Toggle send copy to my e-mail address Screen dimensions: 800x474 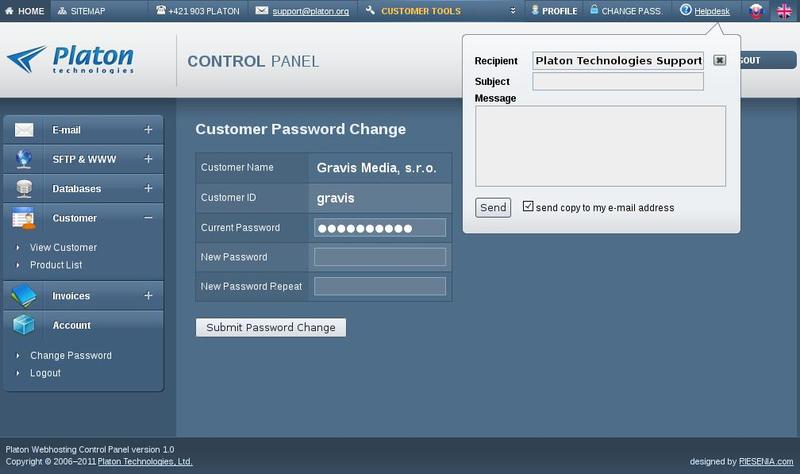(528, 206)
